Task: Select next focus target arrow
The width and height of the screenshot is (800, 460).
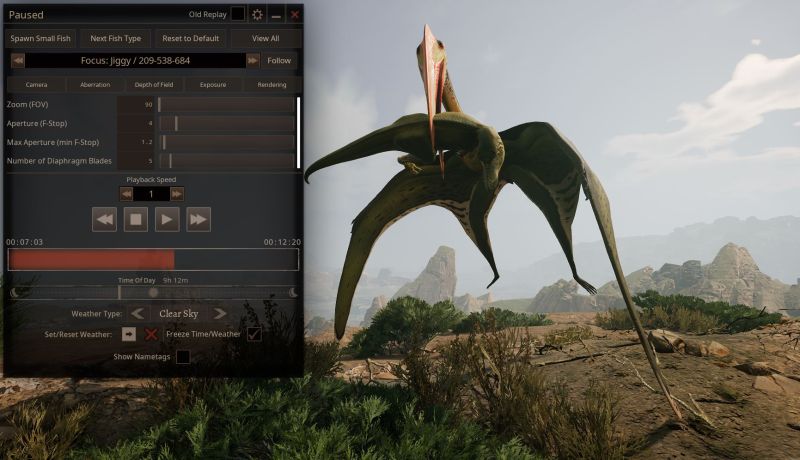Action: click(x=253, y=61)
